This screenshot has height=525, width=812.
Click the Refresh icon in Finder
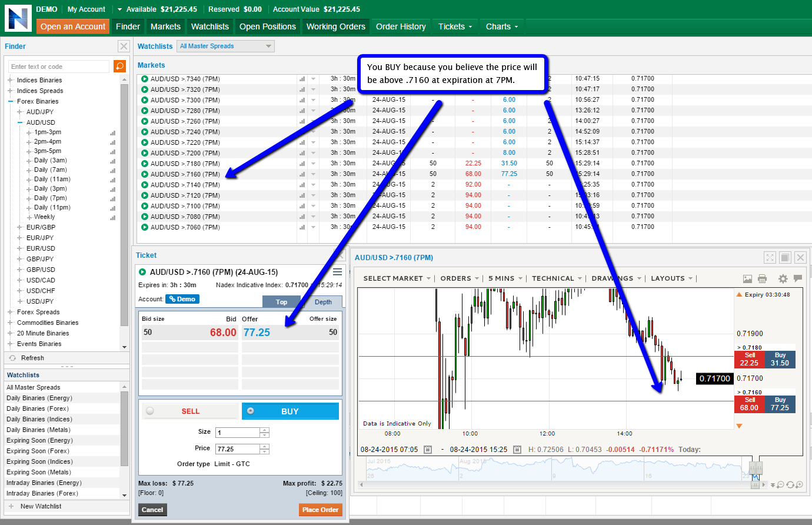12,358
